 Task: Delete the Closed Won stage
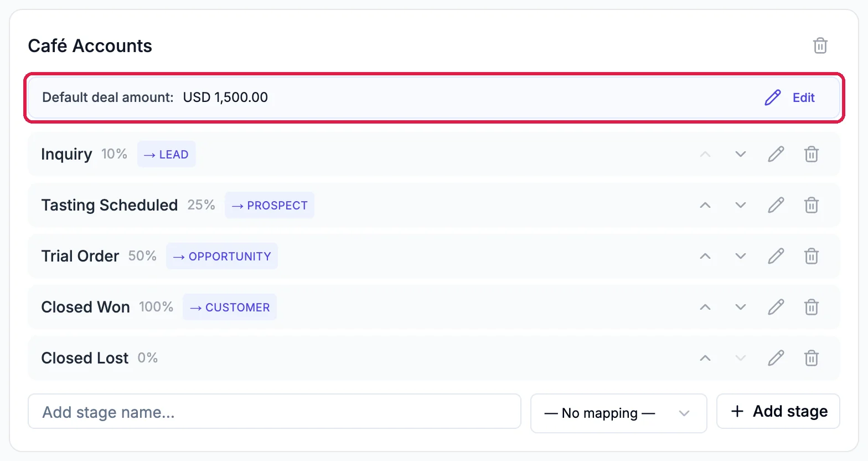point(812,307)
